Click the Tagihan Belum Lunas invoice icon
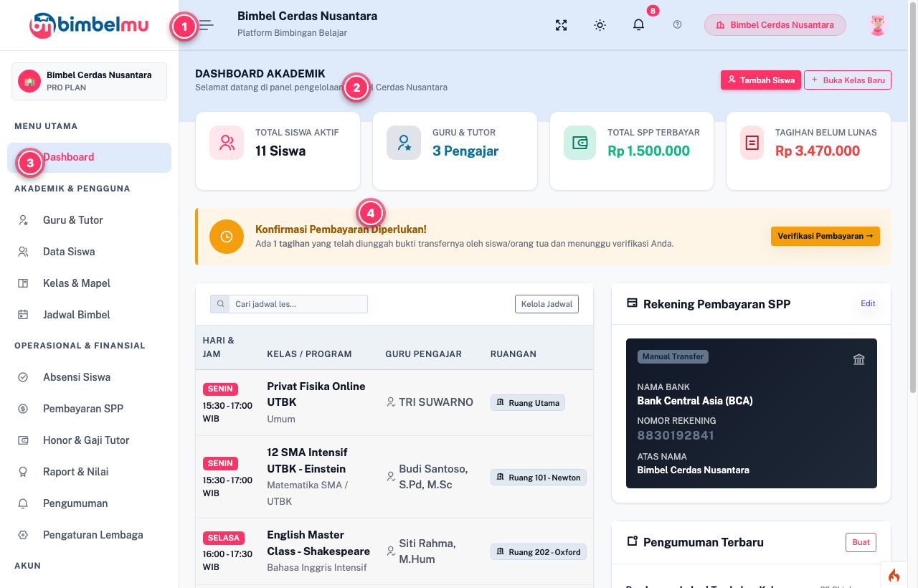The height and width of the screenshot is (588, 918). coord(752,143)
